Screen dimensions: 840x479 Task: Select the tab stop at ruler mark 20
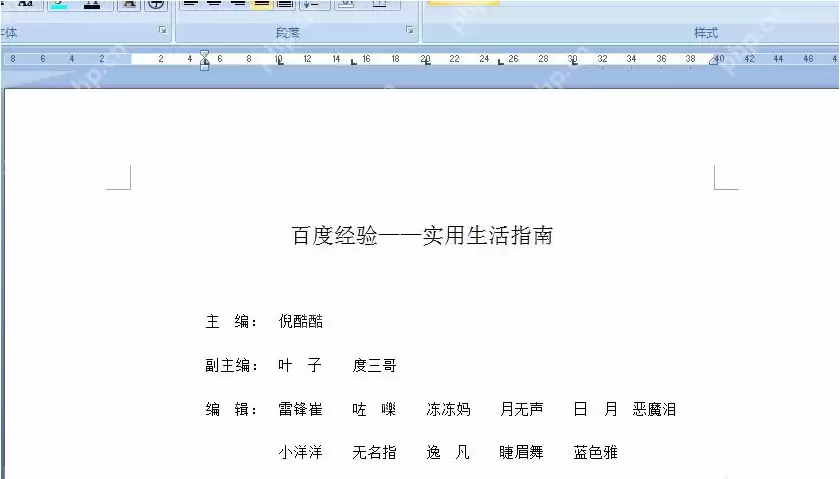click(426, 63)
